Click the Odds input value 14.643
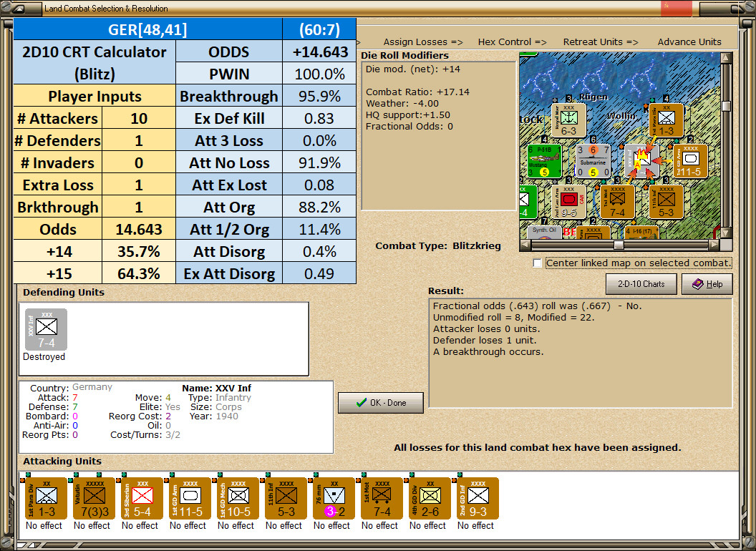Image resolution: width=756 pixels, height=551 pixels. click(x=139, y=230)
